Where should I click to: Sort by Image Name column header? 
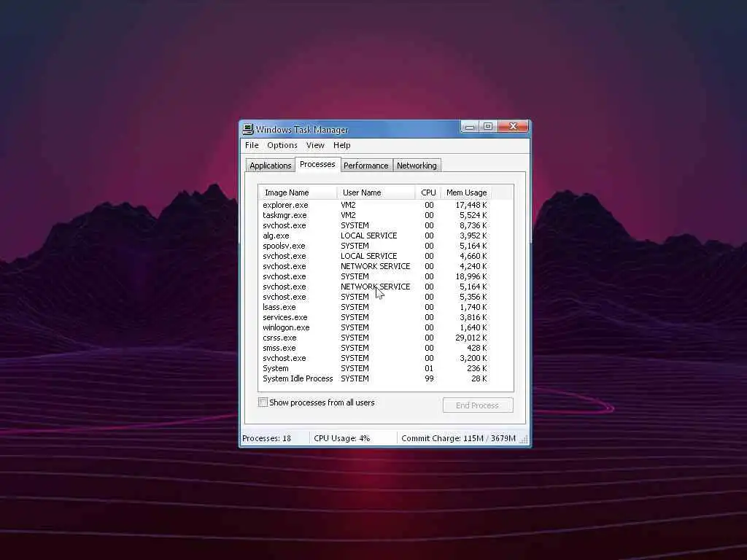point(298,192)
